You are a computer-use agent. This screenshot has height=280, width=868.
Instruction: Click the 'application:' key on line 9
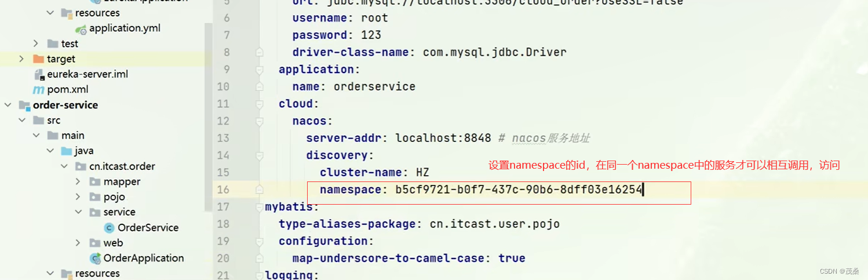tap(319, 69)
